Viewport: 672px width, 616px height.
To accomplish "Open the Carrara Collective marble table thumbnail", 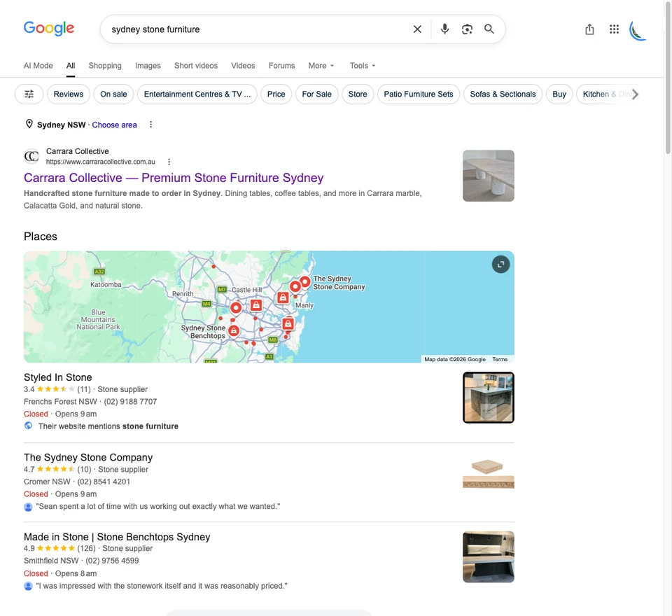I will coord(488,176).
